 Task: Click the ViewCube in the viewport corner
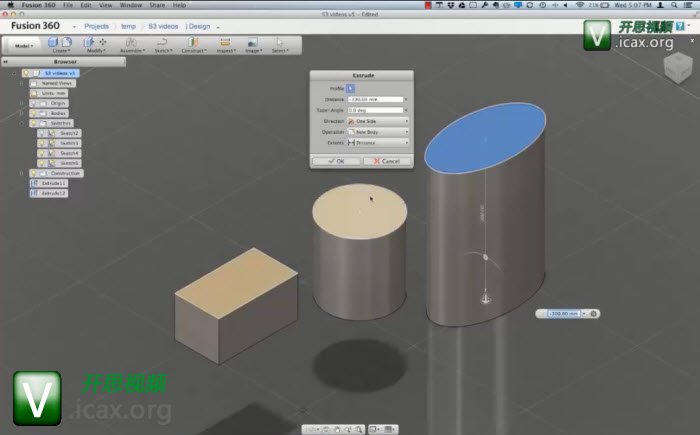677,68
